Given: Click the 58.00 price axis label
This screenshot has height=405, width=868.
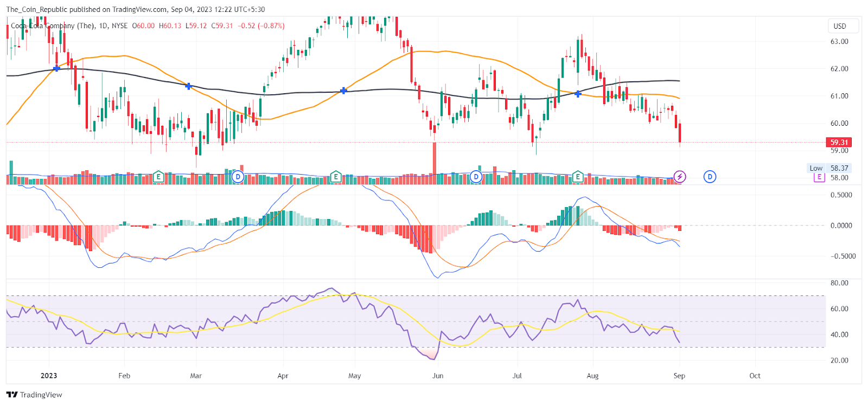Looking at the screenshot, I should 839,178.
